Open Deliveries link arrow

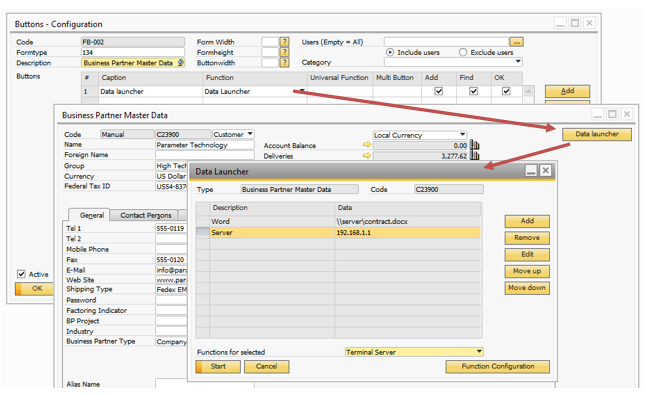coord(367,155)
